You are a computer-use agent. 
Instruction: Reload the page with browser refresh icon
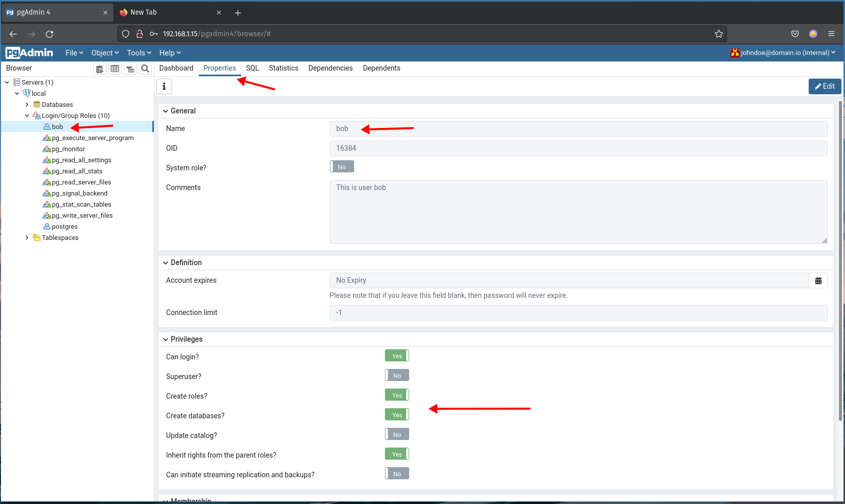[x=49, y=34]
